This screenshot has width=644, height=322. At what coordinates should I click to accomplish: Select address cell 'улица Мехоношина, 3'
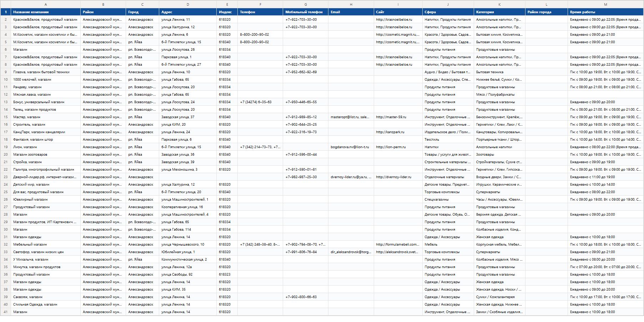tap(188, 170)
